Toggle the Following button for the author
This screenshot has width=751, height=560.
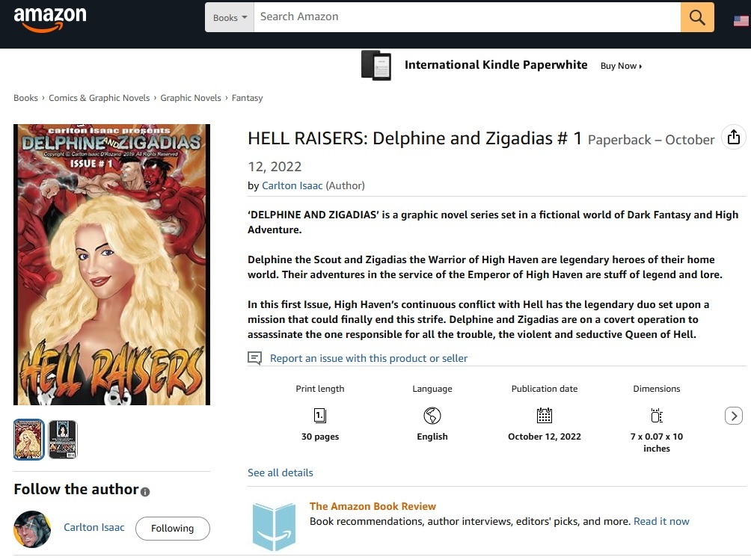pos(172,528)
